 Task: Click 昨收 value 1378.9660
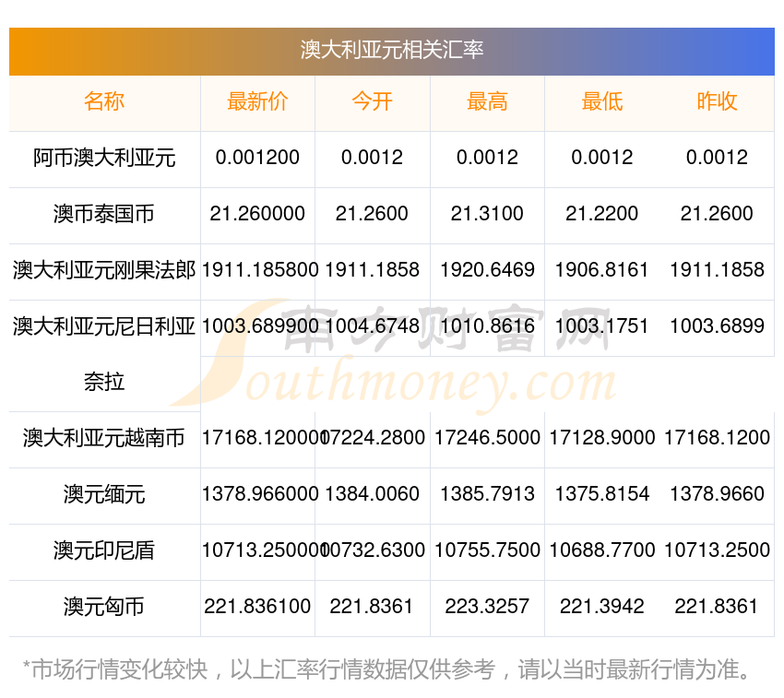point(717,494)
